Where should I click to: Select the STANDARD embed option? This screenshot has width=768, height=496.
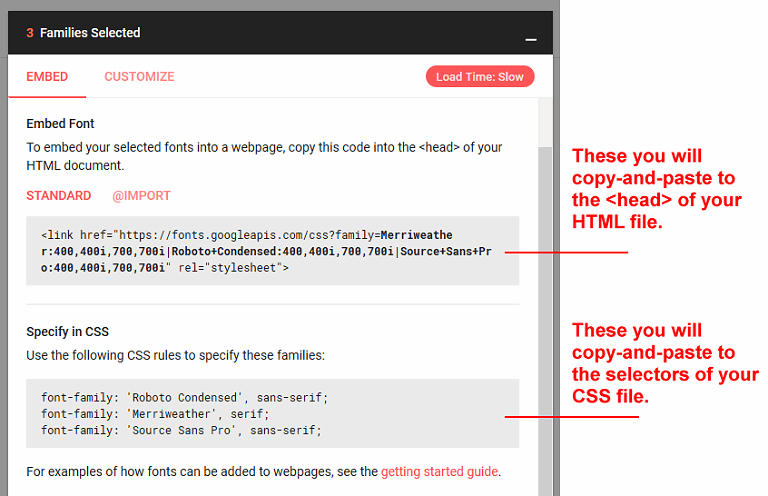pos(59,196)
